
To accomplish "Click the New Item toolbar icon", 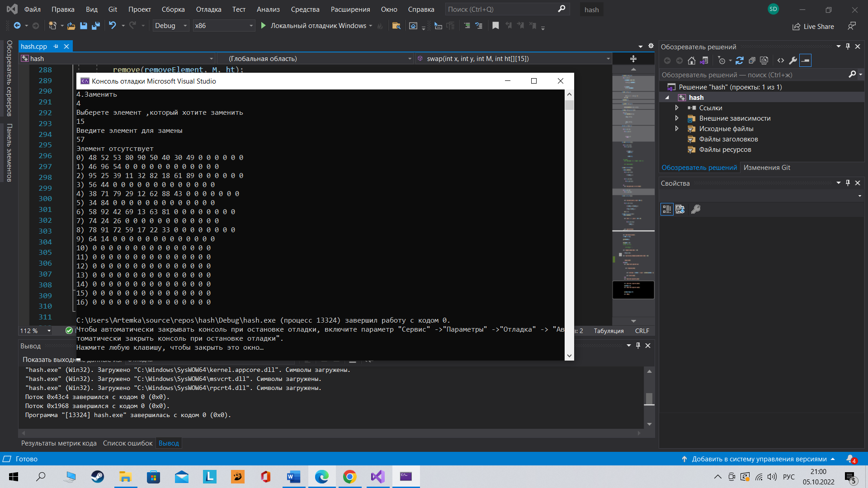I will [x=53, y=26].
